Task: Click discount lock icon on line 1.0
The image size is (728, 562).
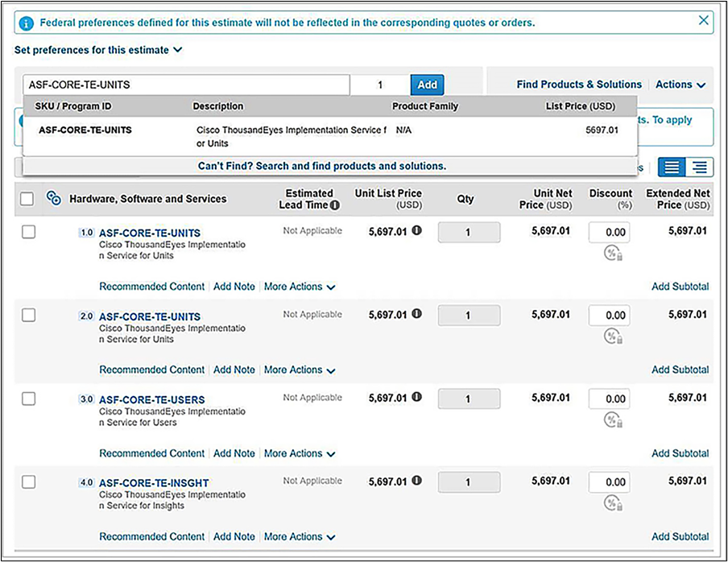Action: pos(613,254)
